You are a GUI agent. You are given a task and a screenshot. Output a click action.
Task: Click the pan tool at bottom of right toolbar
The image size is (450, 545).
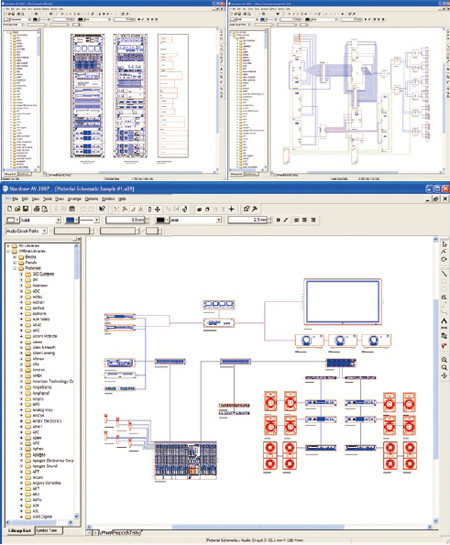444,375
